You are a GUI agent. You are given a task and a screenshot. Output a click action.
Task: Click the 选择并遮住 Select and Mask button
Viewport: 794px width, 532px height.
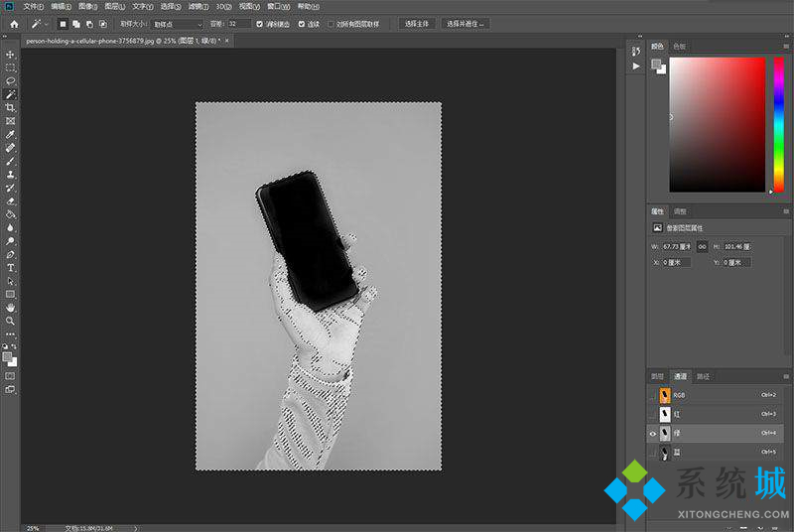click(x=464, y=23)
